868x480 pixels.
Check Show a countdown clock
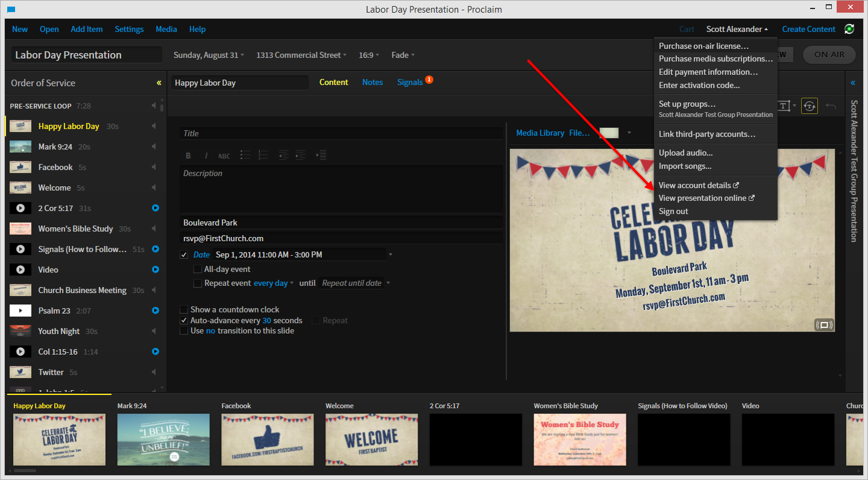pyautogui.click(x=184, y=309)
